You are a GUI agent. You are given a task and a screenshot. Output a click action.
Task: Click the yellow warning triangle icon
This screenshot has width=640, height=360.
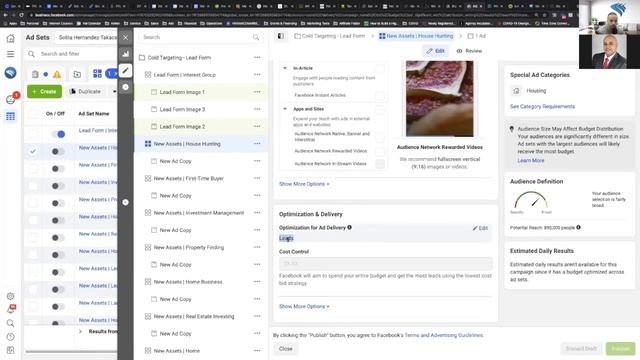(57, 74)
